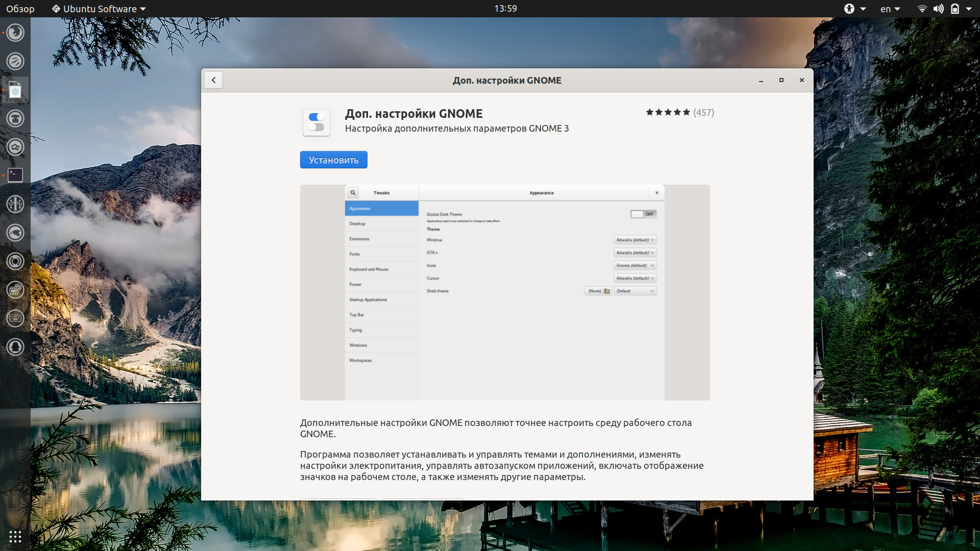980x551 pixels.
Task: Click the bold app name heading
Action: tap(414, 114)
